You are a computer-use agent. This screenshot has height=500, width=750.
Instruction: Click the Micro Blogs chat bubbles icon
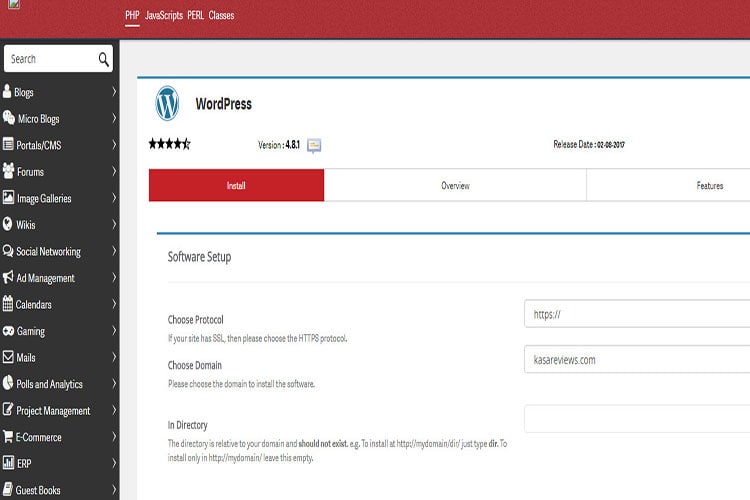pos(9,117)
